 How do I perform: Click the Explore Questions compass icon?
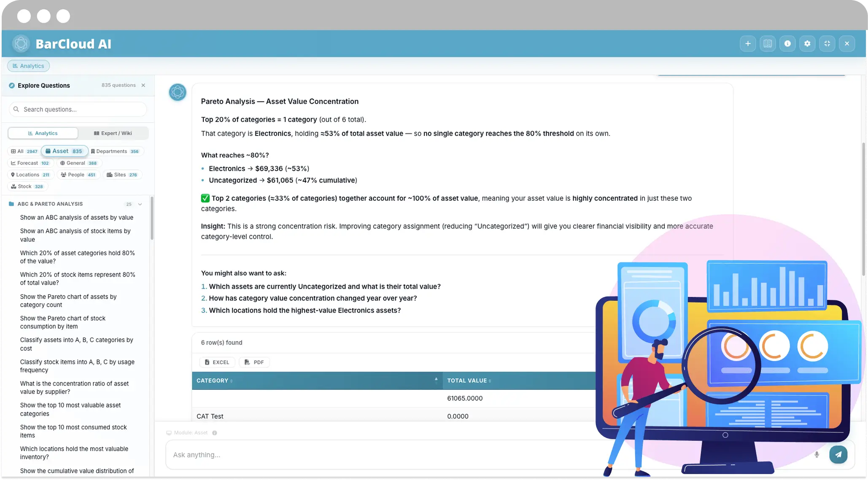(12, 86)
